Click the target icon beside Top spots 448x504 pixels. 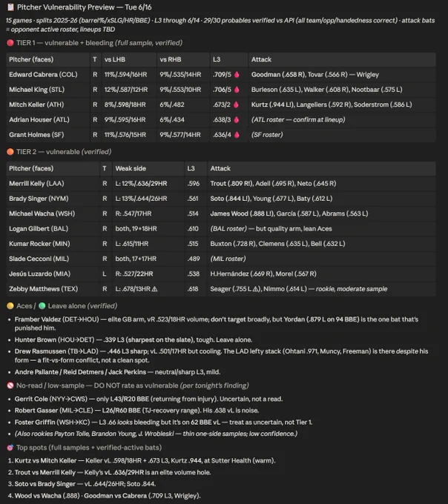(x=10, y=448)
